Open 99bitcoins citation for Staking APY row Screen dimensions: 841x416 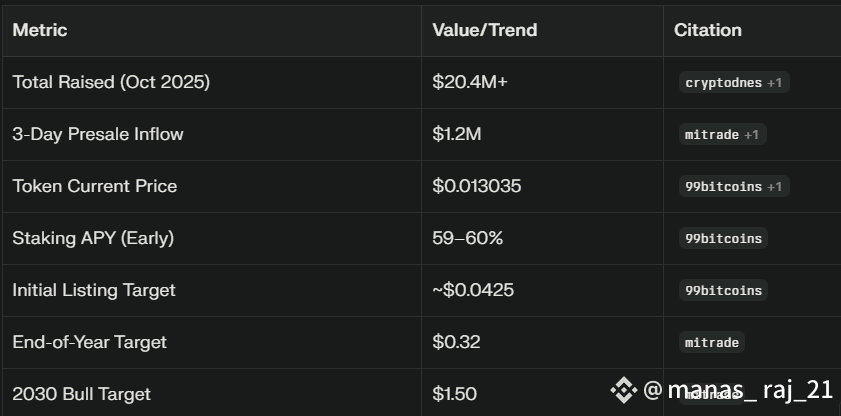click(x=723, y=239)
